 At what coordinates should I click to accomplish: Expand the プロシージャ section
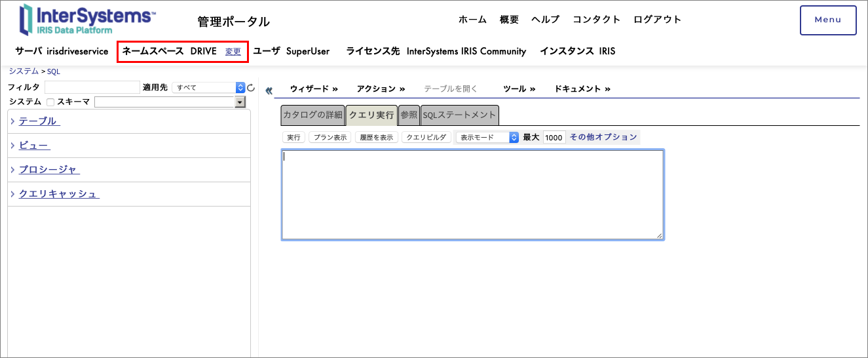pyautogui.click(x=12, y=170)
